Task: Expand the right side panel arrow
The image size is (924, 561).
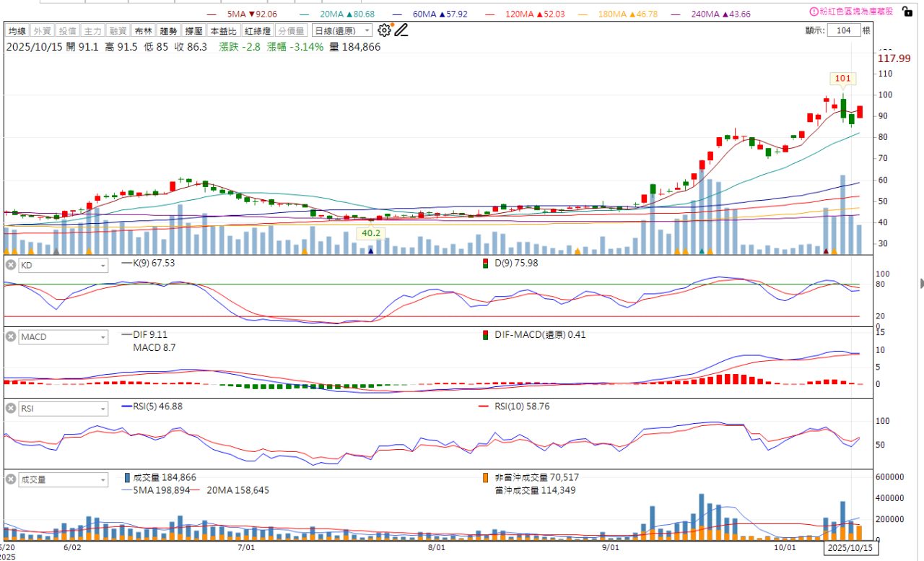Action: click(921, 282)
